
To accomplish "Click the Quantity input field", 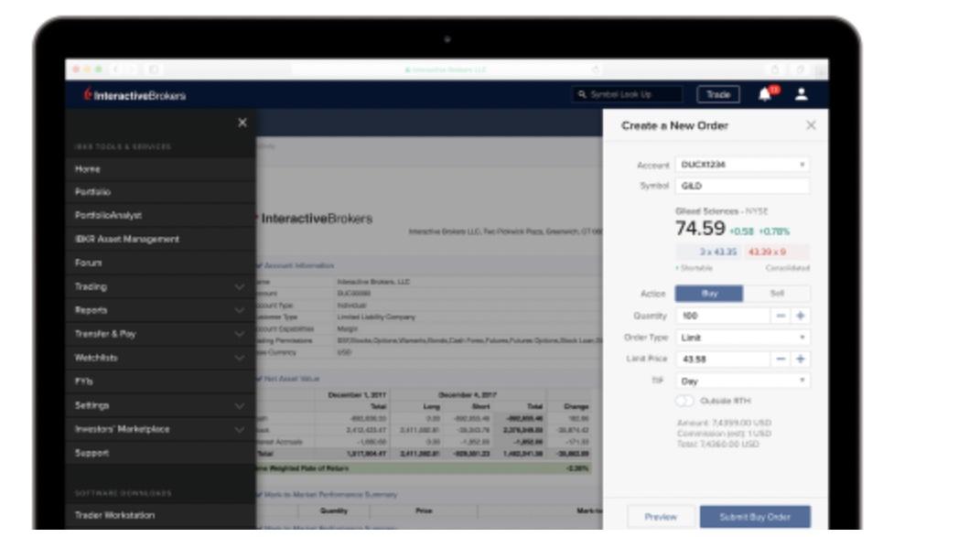I will [723, 316].
